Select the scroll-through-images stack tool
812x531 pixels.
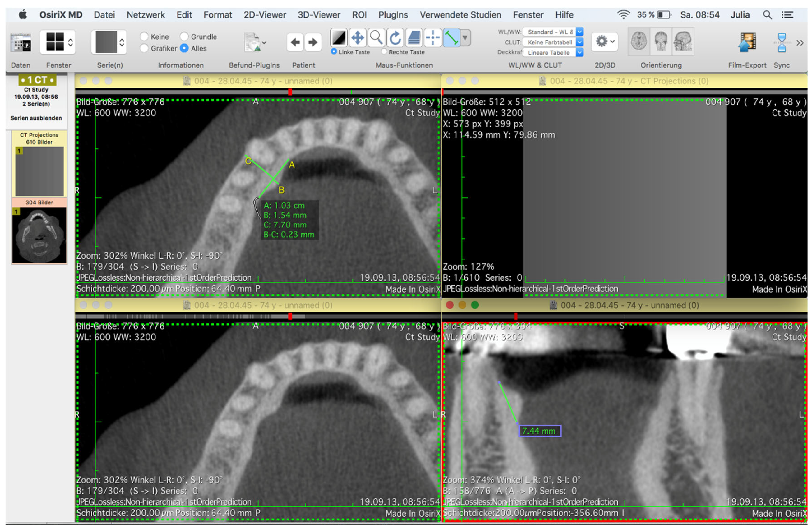coord(414,37)
